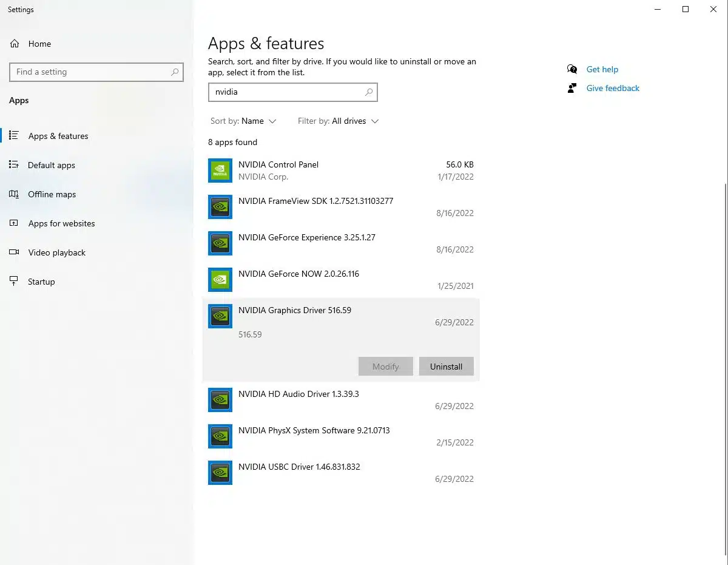Click the NVIDIA USBC Driver icon
Viewport: 728px width, 565px height.
coord(220,473)
